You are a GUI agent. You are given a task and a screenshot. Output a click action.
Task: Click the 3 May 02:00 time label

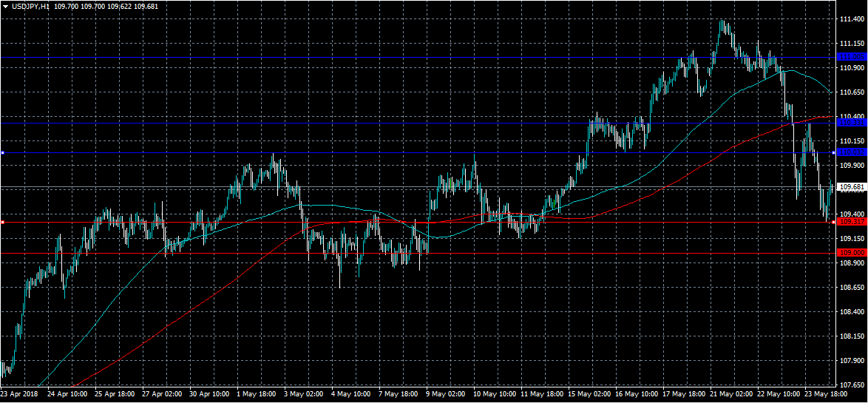pyautogui.click(x=304, y=394)
